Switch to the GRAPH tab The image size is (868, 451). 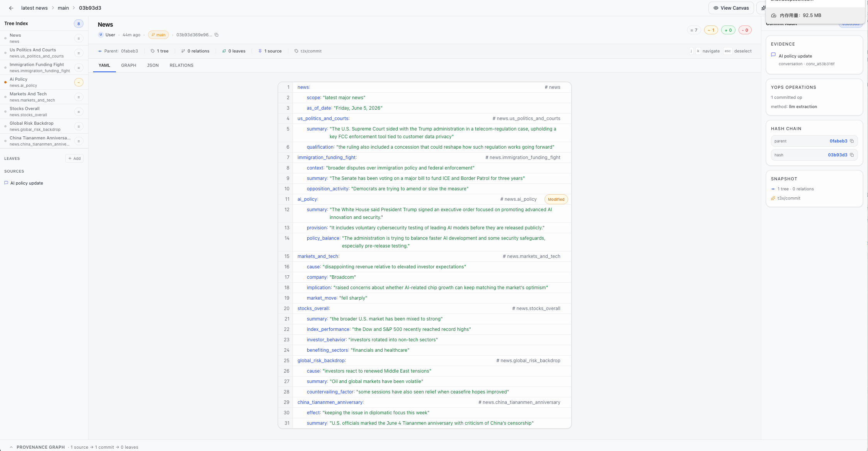[129, 65]
